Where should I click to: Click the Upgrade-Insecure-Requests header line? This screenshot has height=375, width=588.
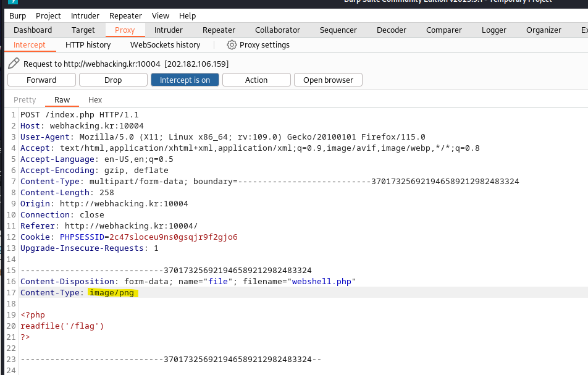coord(89,248)
